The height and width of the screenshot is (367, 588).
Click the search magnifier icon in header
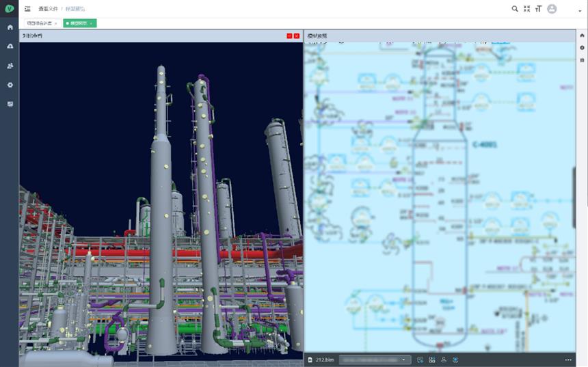click(515, 9)
